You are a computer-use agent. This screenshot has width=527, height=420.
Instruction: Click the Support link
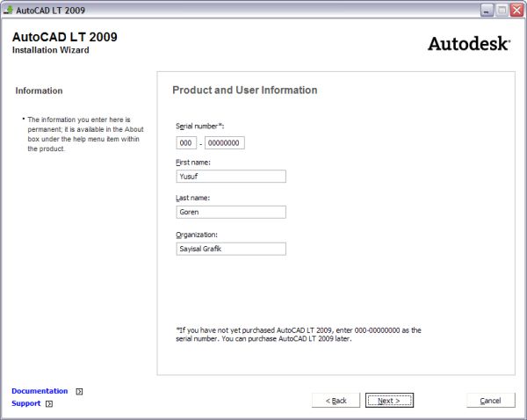(25, 403)
